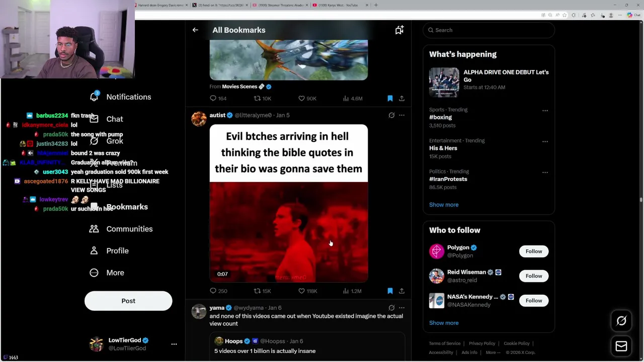
Task: Open Terms of Service link
Action: [445, 343]
